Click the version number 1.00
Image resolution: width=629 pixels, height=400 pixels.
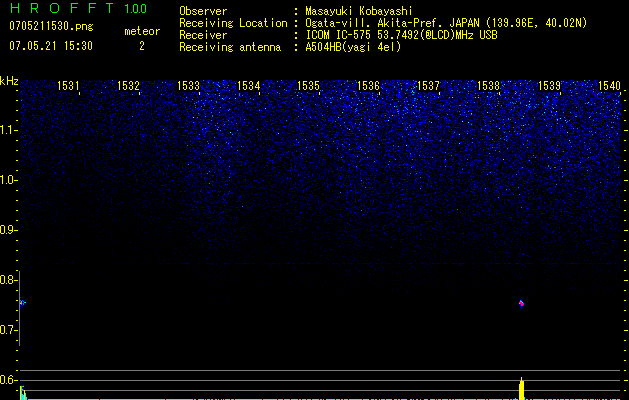136,9
